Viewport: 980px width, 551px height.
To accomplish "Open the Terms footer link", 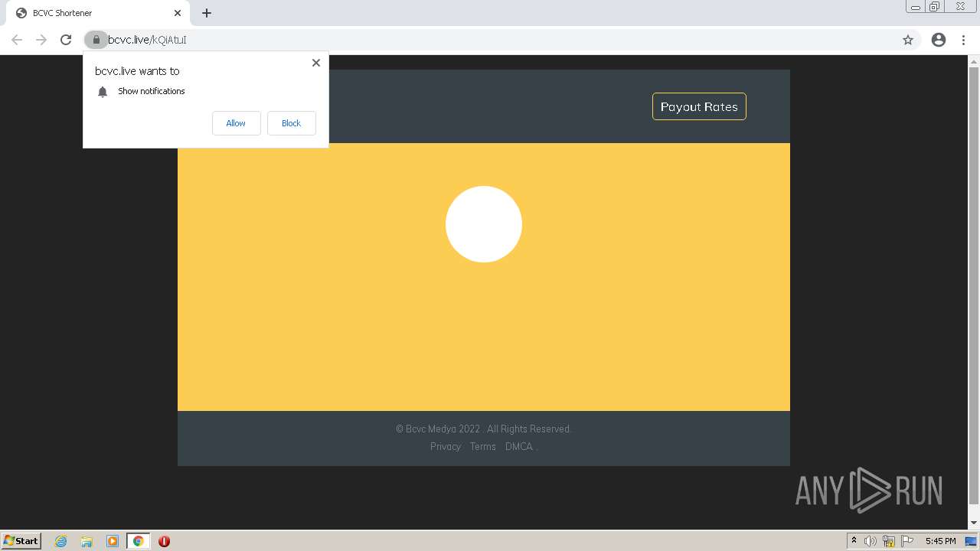I will (x=483, y=447).
